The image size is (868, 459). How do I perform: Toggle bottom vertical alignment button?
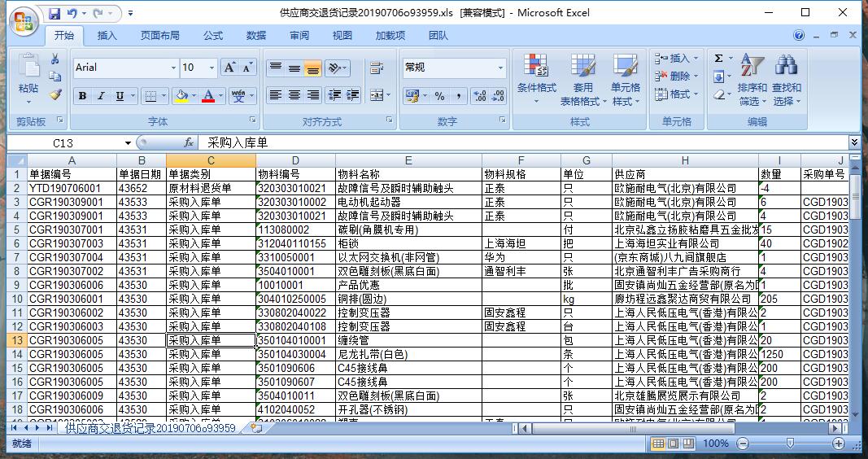(x=313, y=68)
